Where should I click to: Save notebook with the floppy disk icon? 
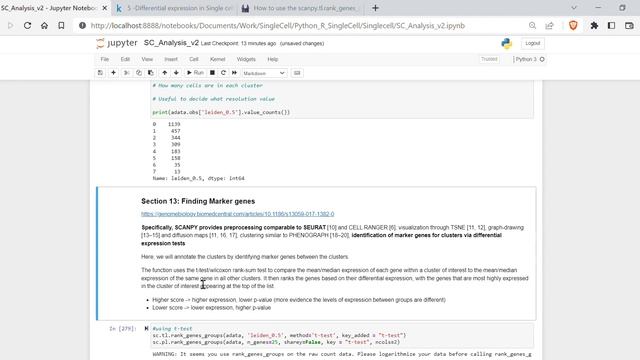pos(100,73)
